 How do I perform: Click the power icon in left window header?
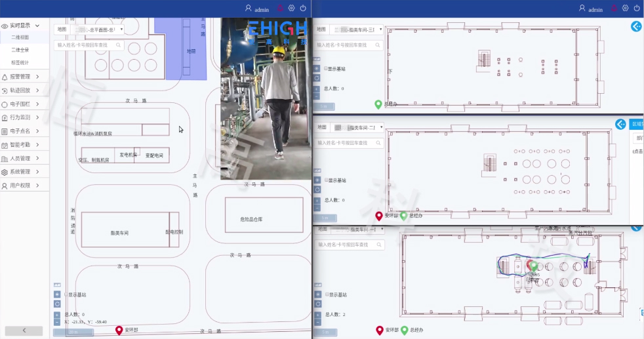click(303, 9)
